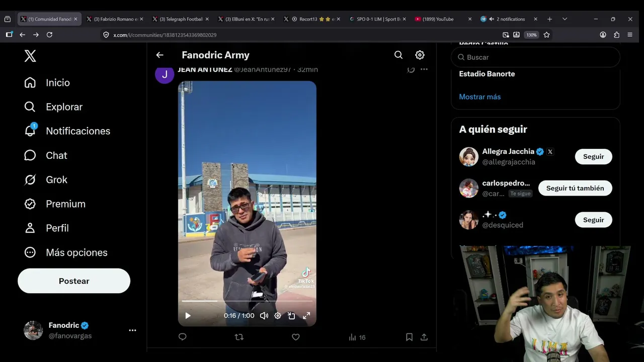This screenshot has height=362, width=644.
Task: Mute the video volume
Action: (x=264, y=316)
